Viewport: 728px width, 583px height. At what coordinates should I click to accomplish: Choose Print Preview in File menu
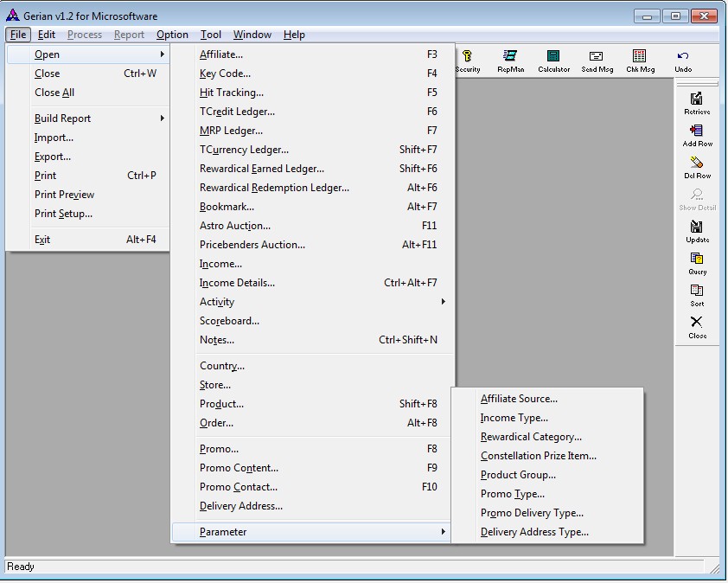[64, 195]
